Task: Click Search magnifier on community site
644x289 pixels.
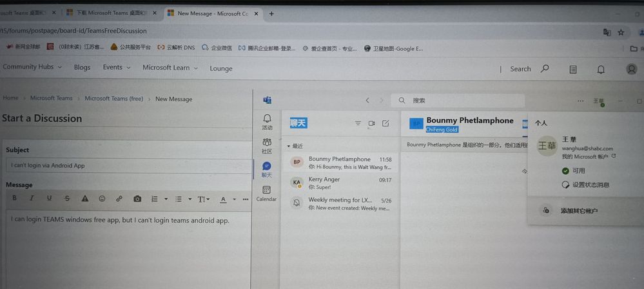Action: [545, 68]
